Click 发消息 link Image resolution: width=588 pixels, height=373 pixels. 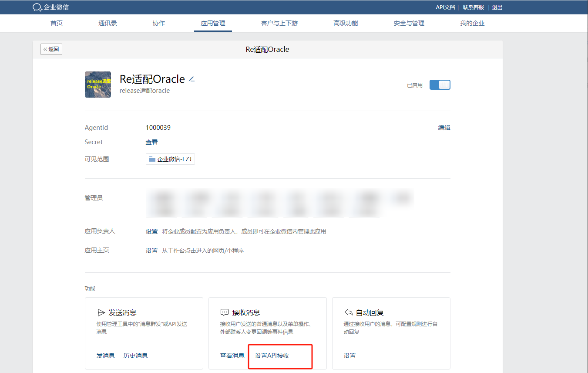point(105,356)
